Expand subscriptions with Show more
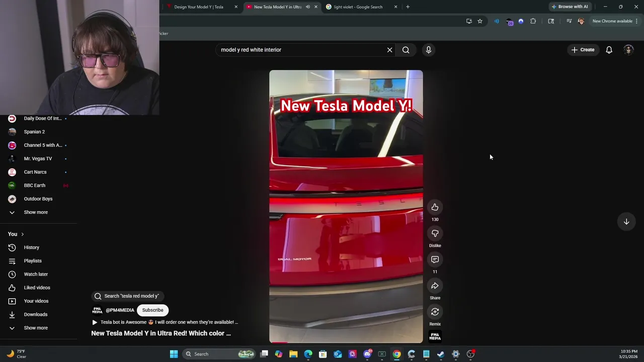The width and height of the screenshot is (644, 362). (38, 212)
